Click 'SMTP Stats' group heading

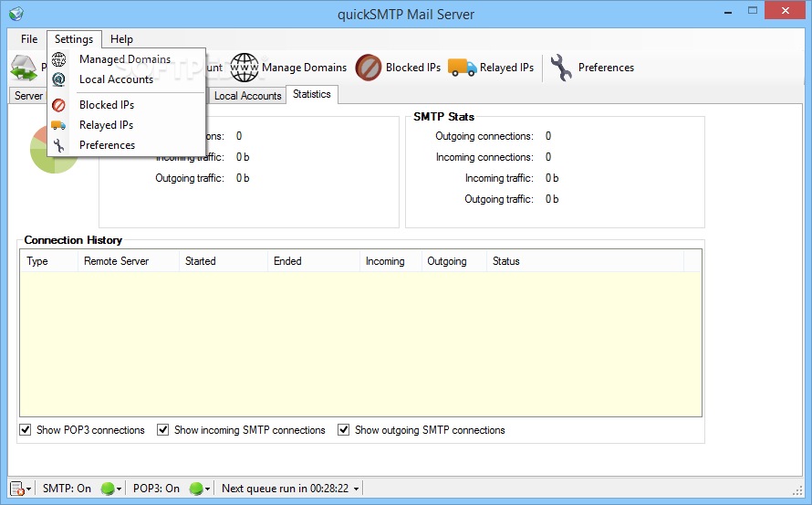click(x=443, y=117)
